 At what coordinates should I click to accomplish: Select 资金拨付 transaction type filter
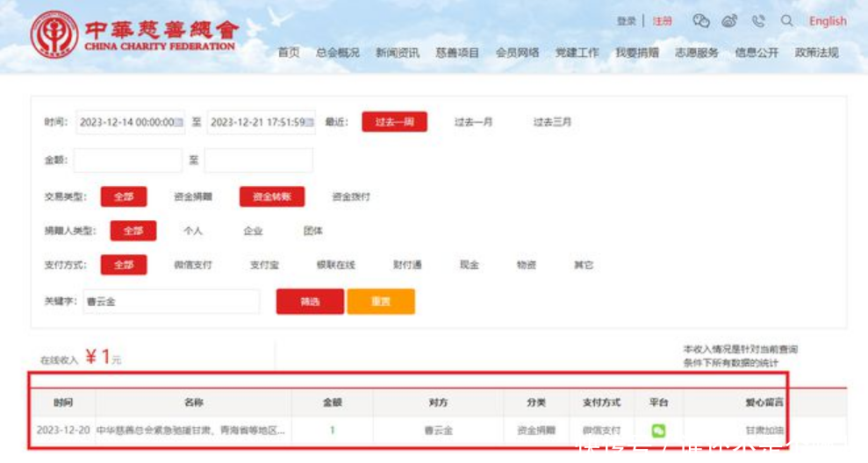pyautogui.click(x=350, y=197)
